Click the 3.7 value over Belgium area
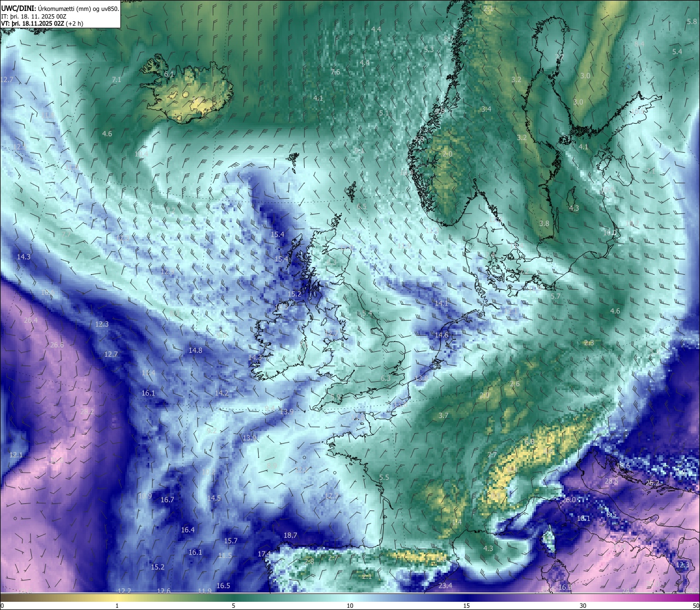700x610 pixels. point(444,416)
